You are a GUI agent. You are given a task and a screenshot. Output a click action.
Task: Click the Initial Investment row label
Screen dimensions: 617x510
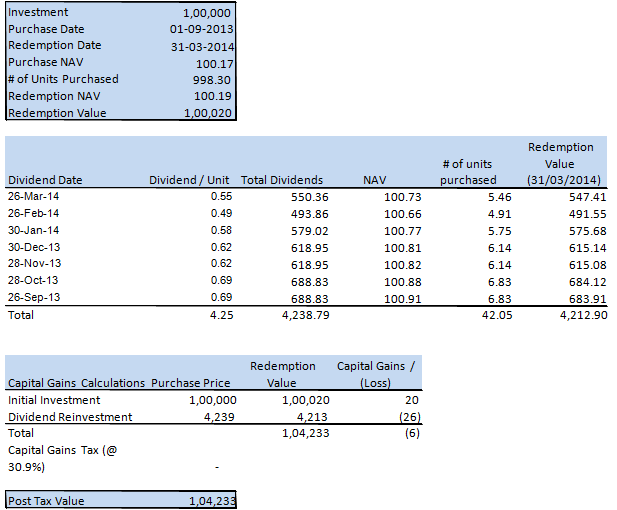(x=54, y=400)
